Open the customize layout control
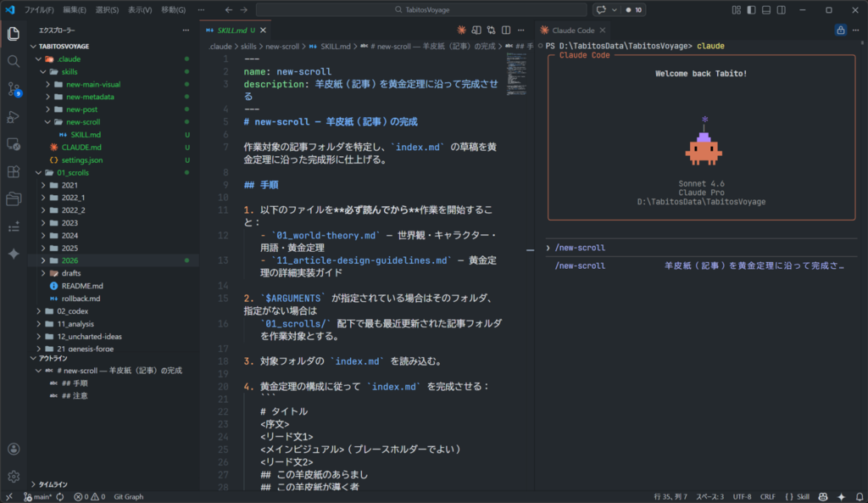868x503 pixels. (737, 10)
